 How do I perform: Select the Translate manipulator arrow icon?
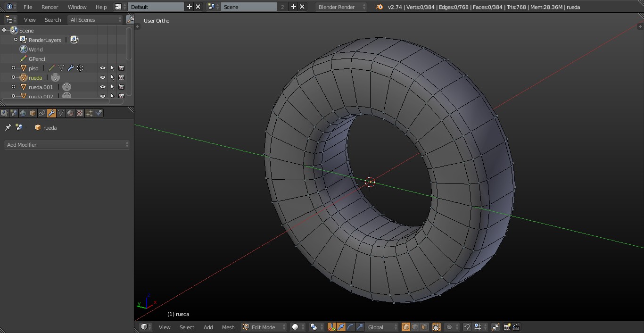341,327
